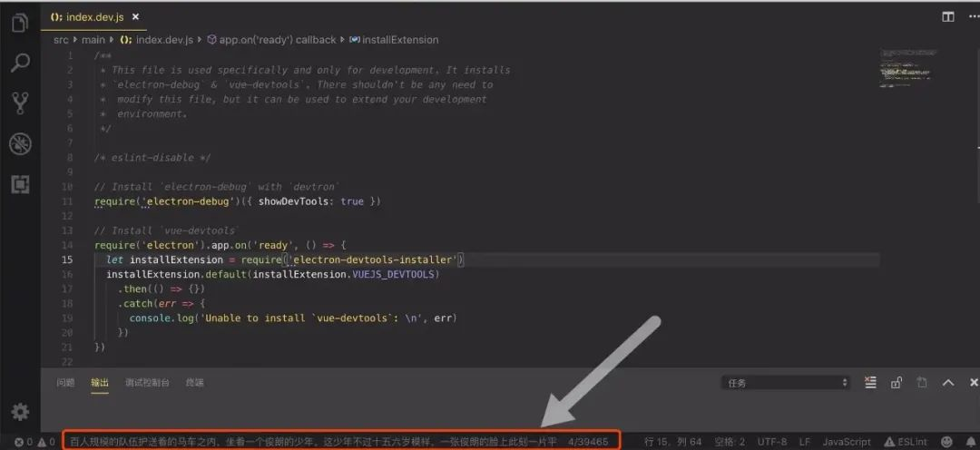Maximize the panel with the chevron up

pos(948,383)
